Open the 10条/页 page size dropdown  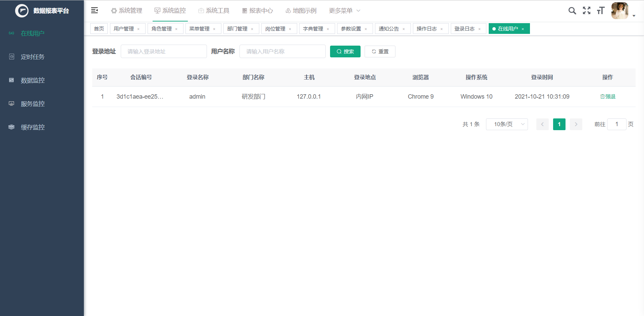click(x=507, y=124)
